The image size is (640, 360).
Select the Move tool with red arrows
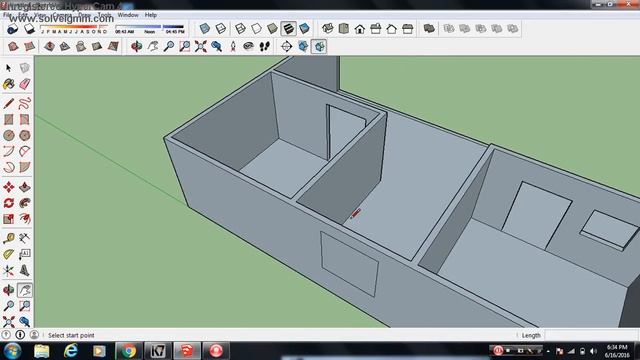9,187
